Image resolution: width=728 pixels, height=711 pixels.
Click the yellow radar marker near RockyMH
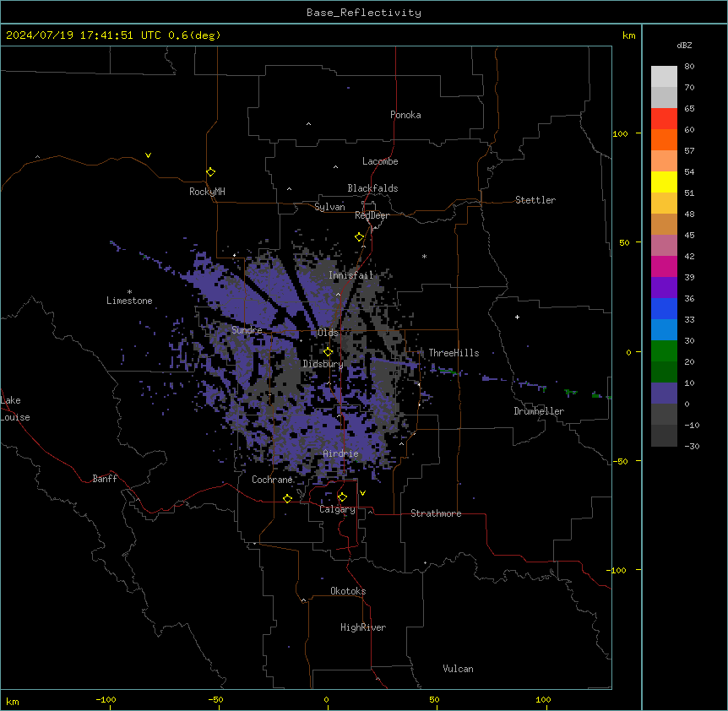click(211, 171)
